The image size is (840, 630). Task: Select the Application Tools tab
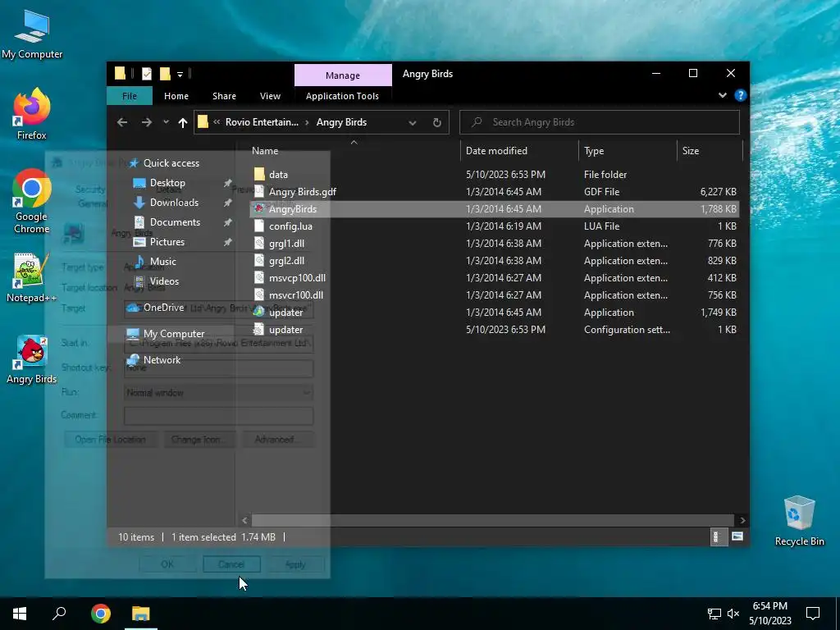click(342, 96)
